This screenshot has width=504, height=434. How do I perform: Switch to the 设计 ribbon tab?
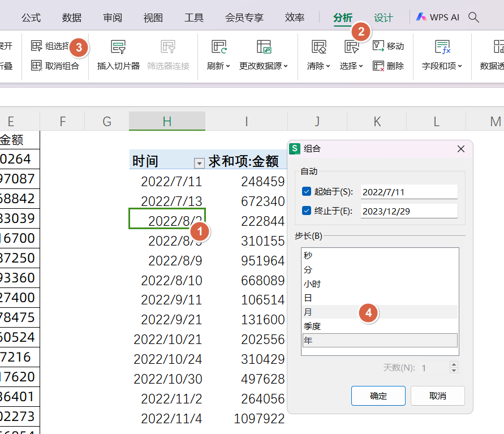pos(383,18)
